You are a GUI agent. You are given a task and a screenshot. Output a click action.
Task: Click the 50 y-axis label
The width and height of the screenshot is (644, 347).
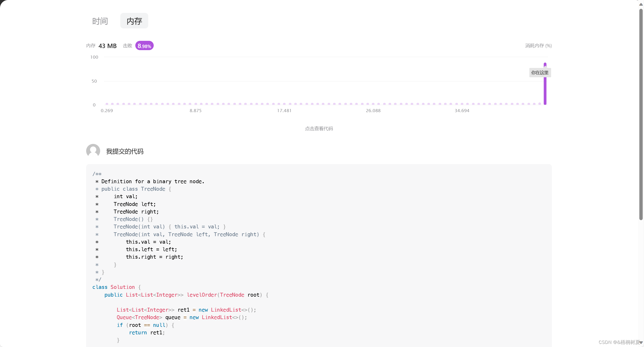click(x=94, y=81)
